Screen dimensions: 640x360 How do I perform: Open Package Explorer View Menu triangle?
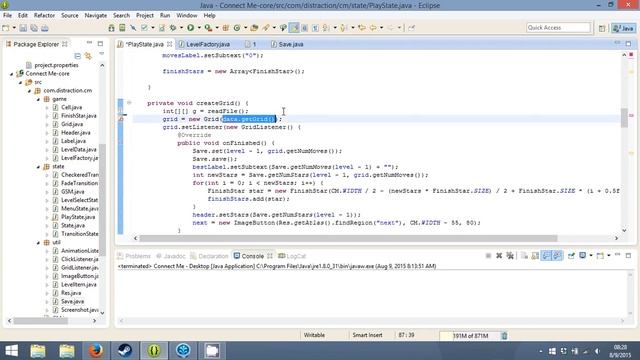[x=102, y=54]
